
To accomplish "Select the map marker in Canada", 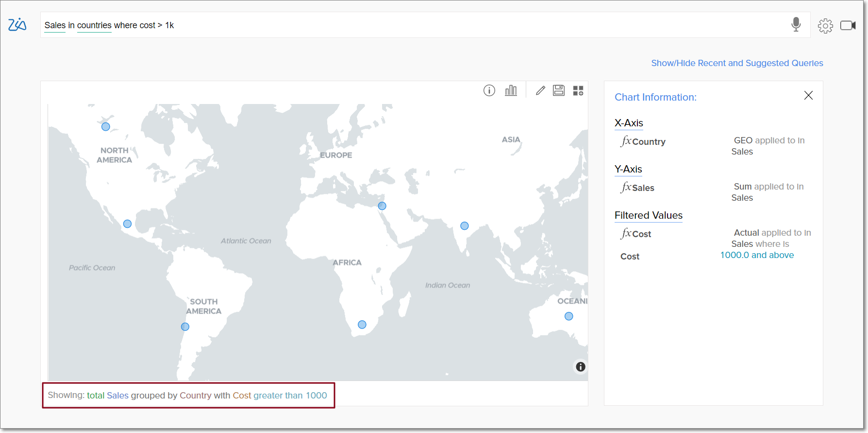I will coord(105,127).
